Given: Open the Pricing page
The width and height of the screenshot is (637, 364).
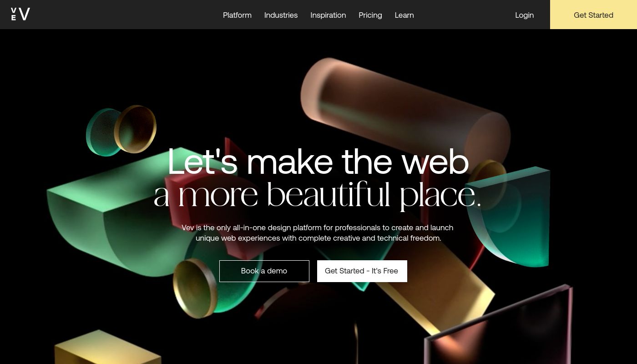Looking at the screenshot, I should click(x=370, y=15).
